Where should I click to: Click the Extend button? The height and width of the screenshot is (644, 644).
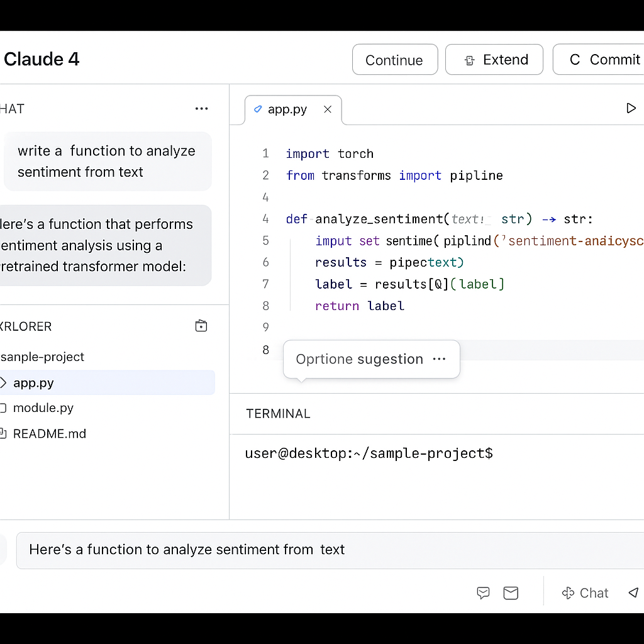494,60
